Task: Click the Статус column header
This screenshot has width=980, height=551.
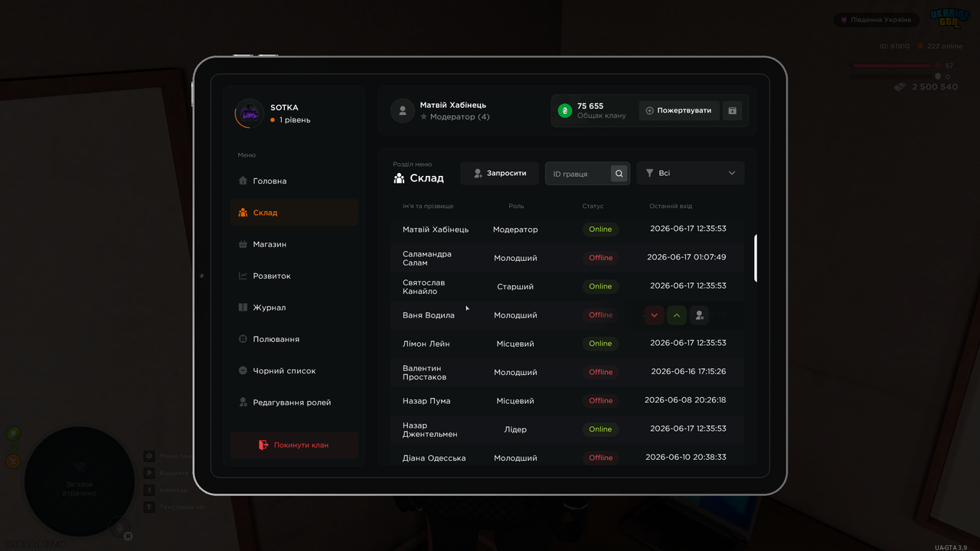Action: point(593,206)
